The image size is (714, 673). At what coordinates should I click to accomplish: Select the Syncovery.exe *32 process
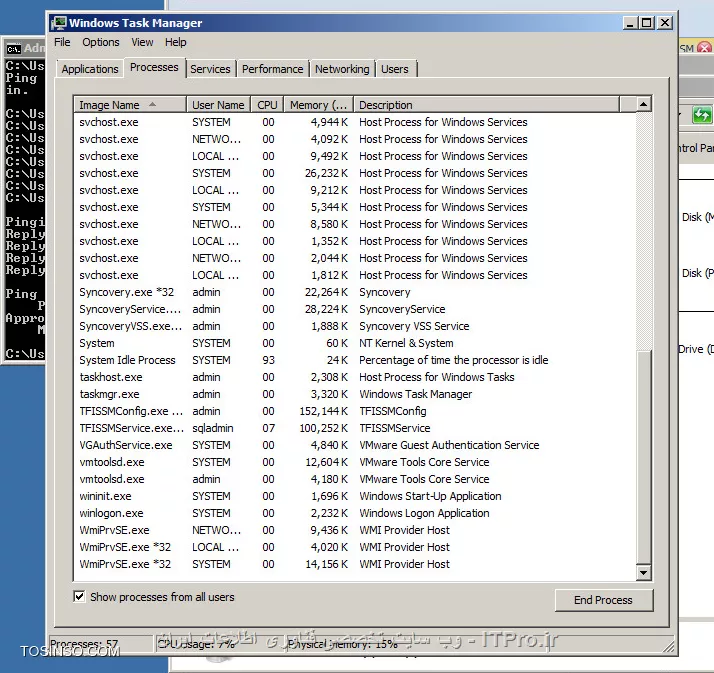coord(354,292)
